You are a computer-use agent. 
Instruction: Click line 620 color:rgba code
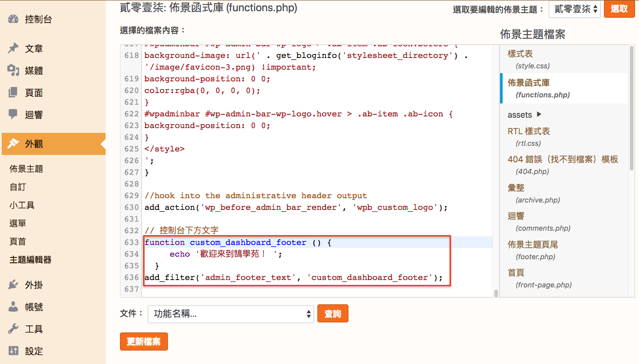point(202,90)
